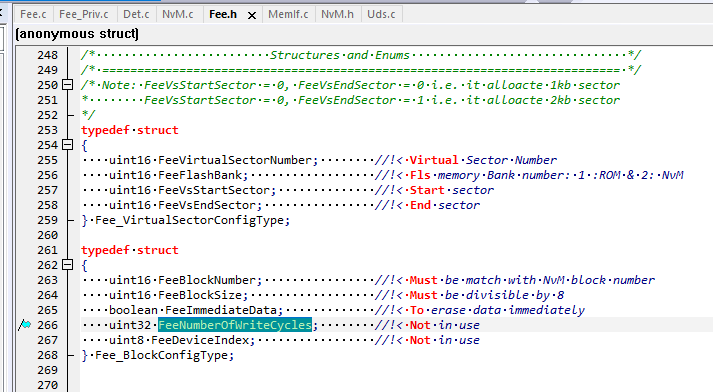The height and width of the screenshot is (392, 713).
Task: Select the Uds.c tab
Action: point(381,15)
